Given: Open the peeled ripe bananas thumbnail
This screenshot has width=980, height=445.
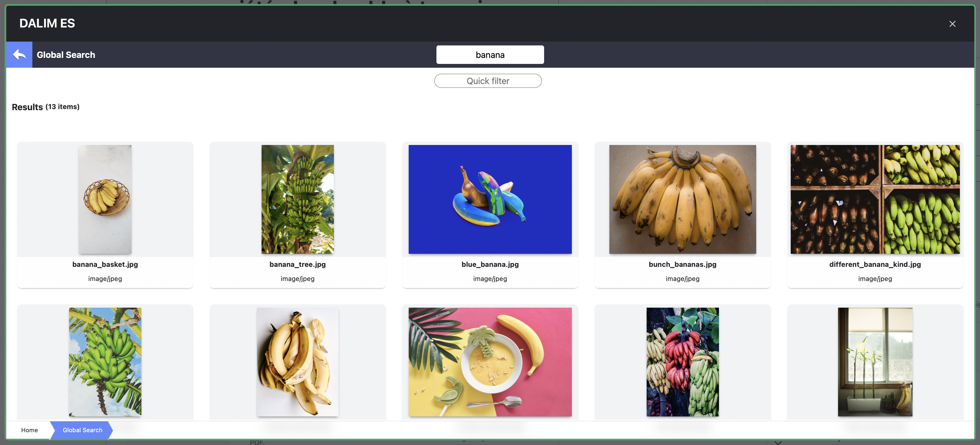Looking at the screenshot, I should [297, 362].
